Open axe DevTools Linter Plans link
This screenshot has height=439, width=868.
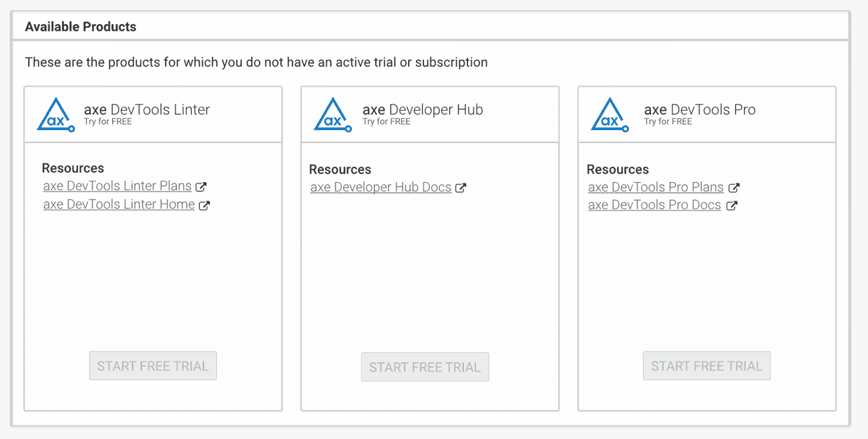(118, 186)
